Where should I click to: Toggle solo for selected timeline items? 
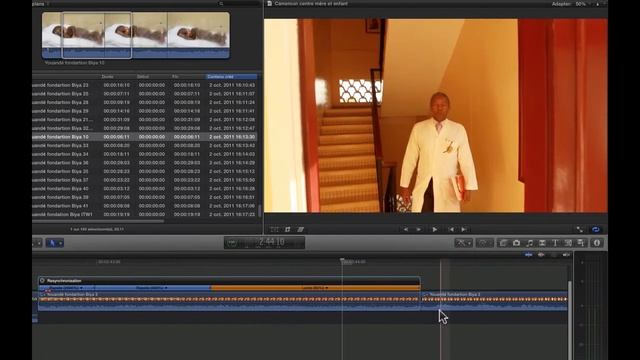tap(554, 255)
